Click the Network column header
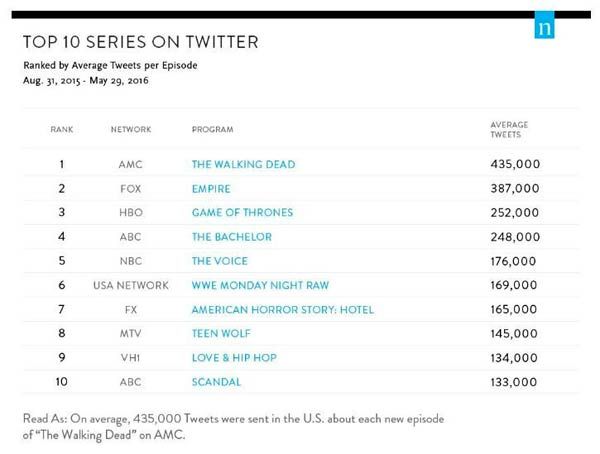 point(131,131)
